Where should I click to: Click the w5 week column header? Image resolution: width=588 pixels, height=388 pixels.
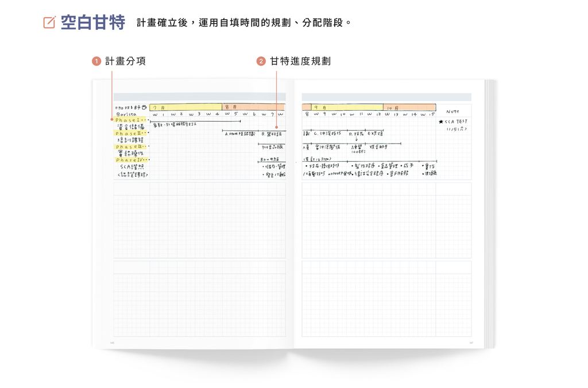tap(231, 114)
